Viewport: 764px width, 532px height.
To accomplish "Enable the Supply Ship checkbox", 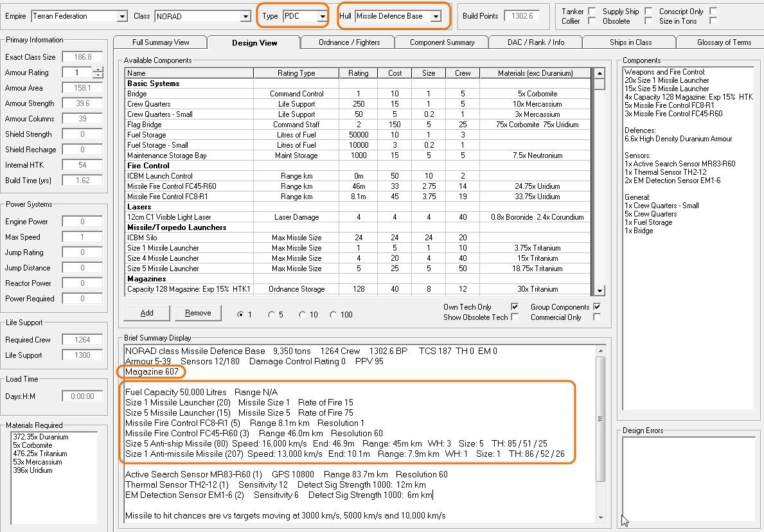I will 648,11.
